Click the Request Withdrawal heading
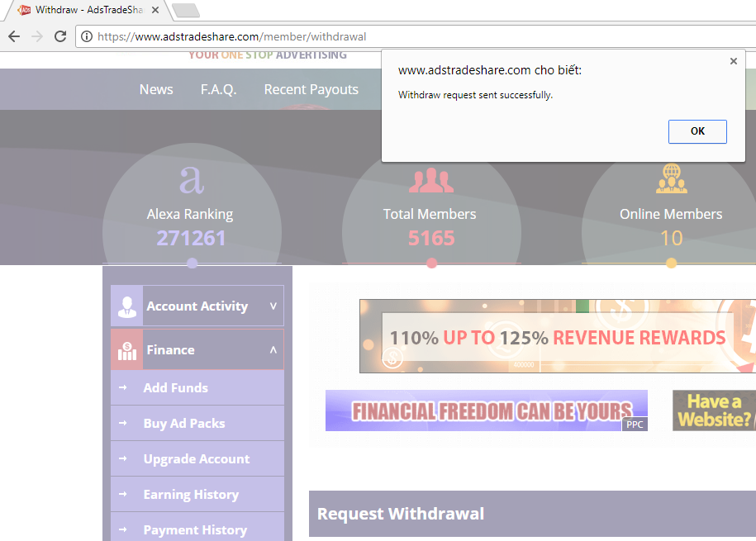The width and height of the screenshot is (756, 541). click(x=401, y=514)
